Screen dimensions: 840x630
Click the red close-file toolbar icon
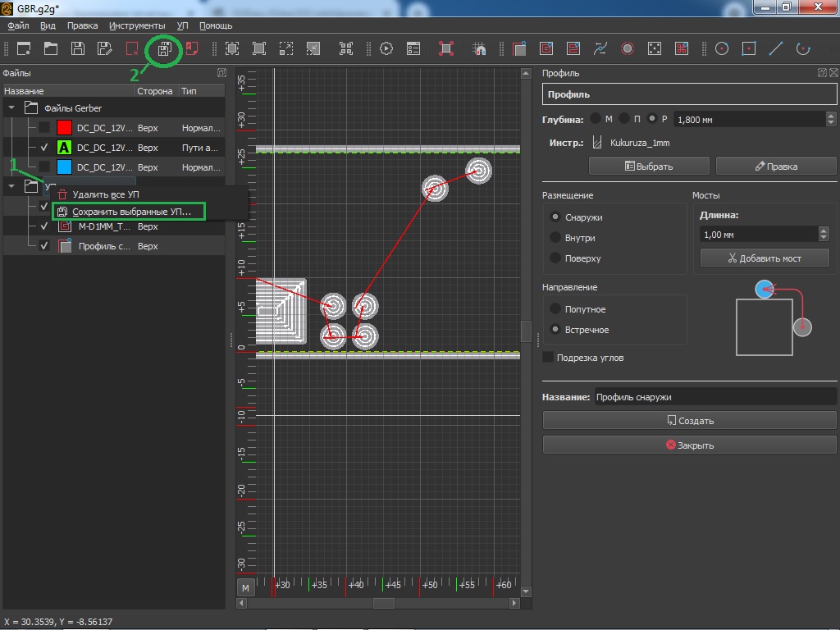(x=131, y=49)
